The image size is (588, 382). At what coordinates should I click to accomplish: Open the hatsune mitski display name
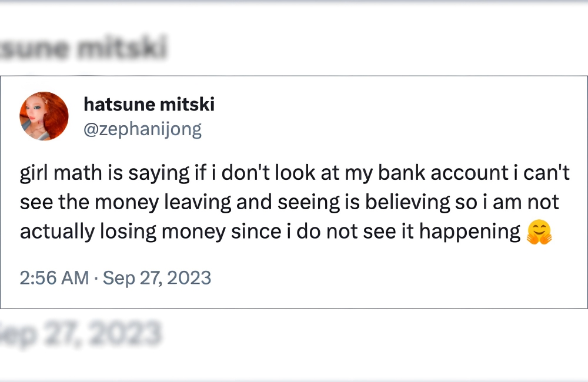[149, 105]
